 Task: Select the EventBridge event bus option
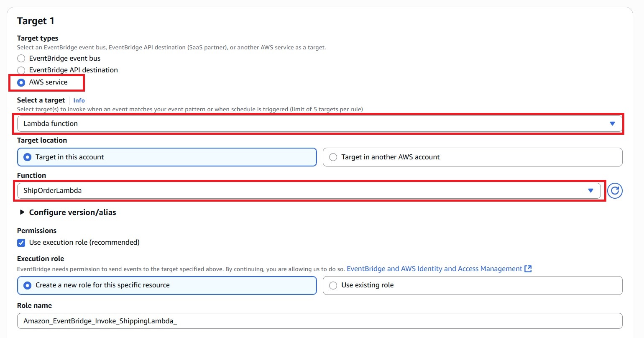point(21,58)
